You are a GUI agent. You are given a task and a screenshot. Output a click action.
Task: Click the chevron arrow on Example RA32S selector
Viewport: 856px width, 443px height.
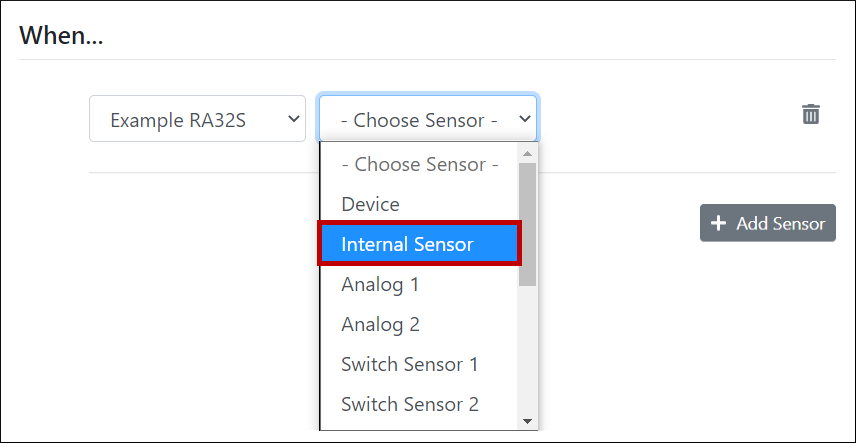(293, 119)
